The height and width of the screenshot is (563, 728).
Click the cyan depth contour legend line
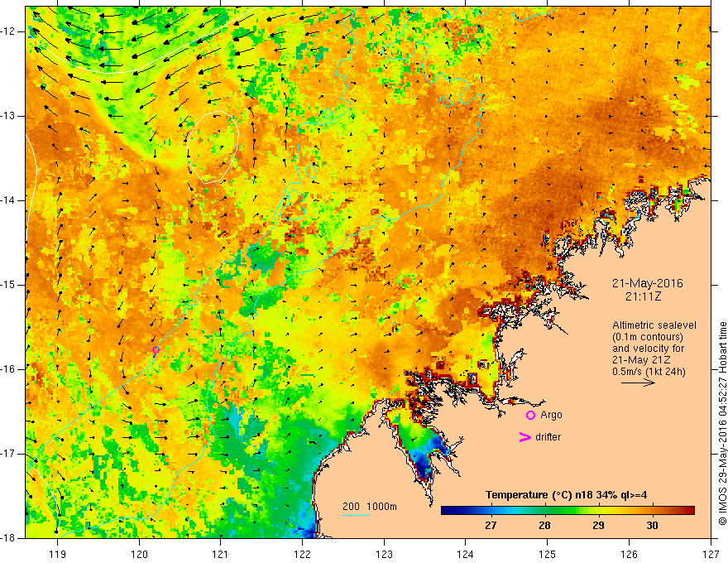pyautogui.click(x=357, y=515)
